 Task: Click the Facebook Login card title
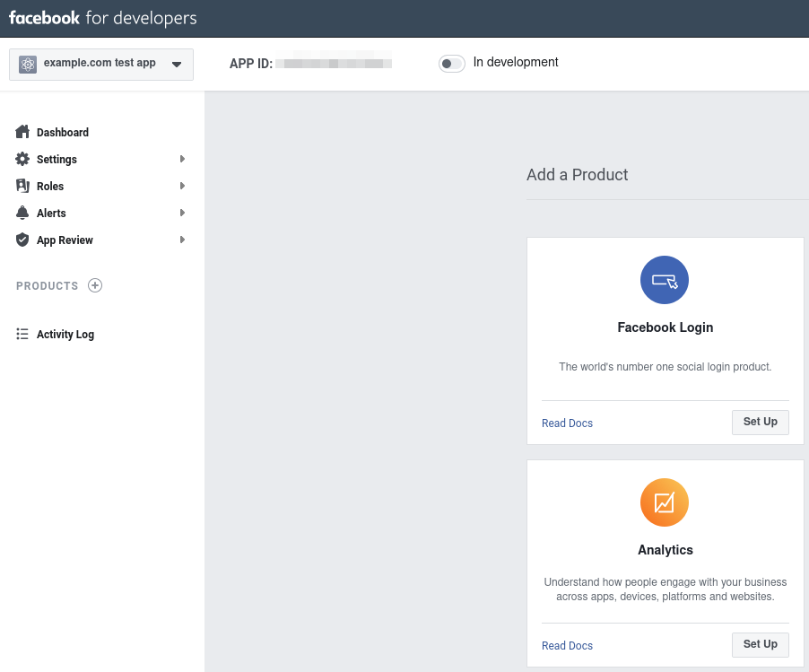(x=665, y=327)
